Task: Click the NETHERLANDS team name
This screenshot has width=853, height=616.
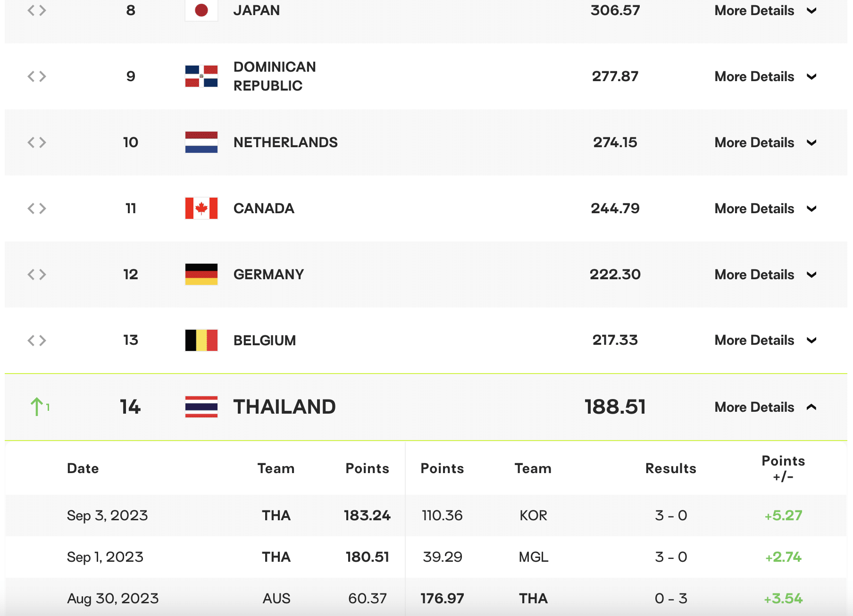Action: coord(285,142)
